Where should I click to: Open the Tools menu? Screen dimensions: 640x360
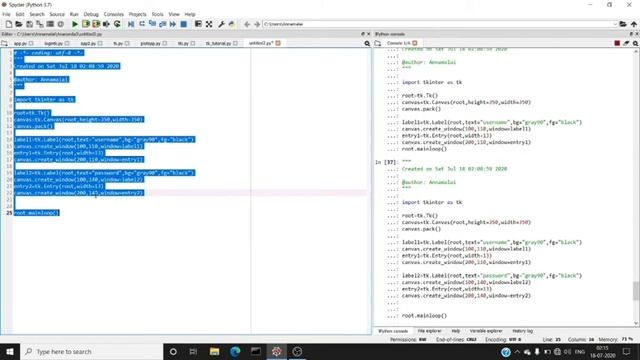coord(158,14)
